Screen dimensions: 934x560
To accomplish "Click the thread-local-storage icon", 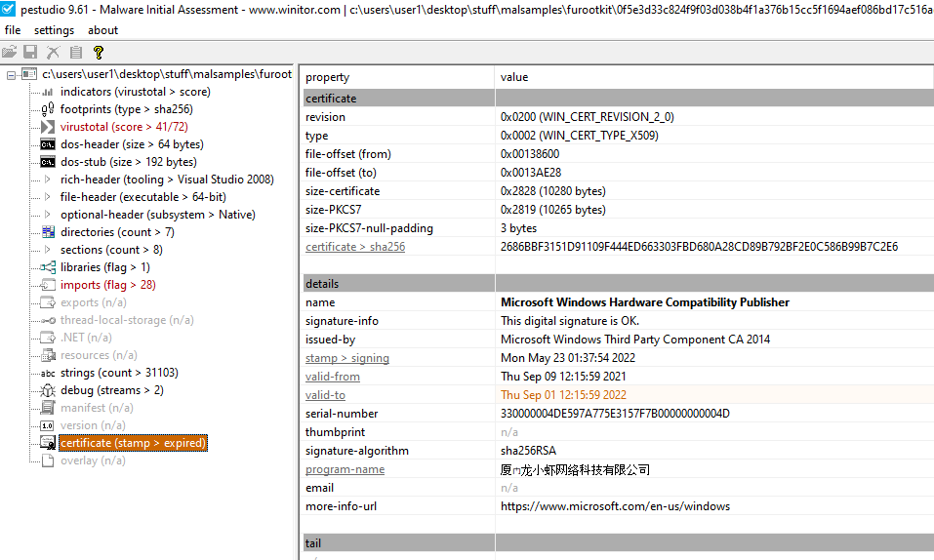I will tap(48, 321).
